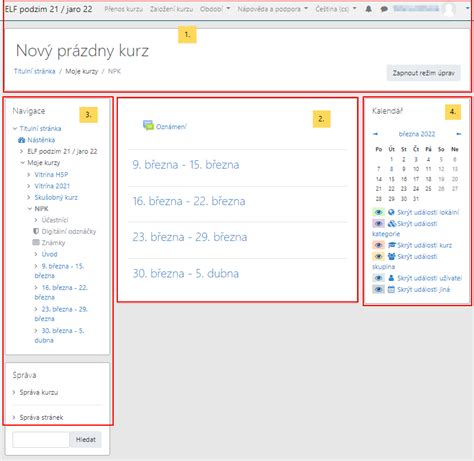Toggle eye for Skrýt události kurz

coord(378,245)
